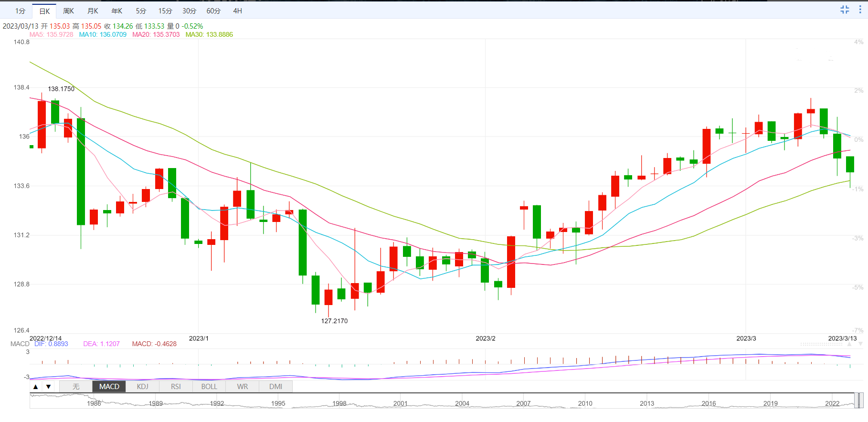868x422 pixels.
Task: Click the black up arrow beside indicator tabs
Action: [x=36, y=387]
